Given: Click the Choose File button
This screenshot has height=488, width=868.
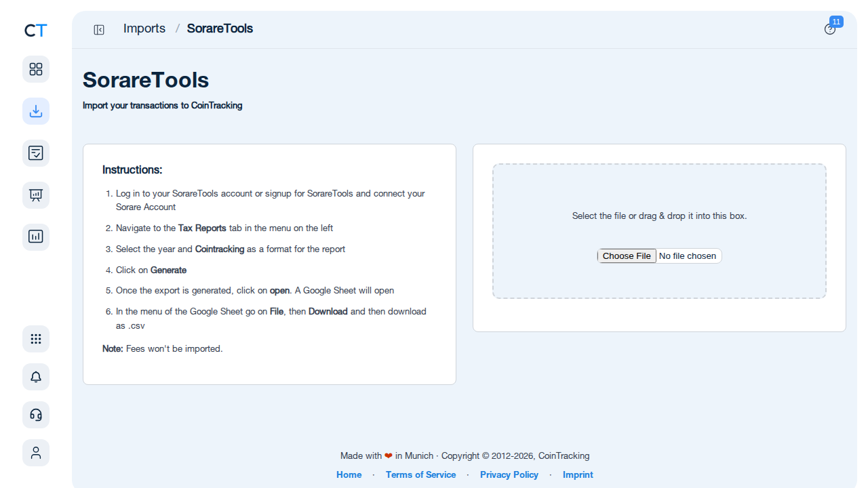Looking at the screenshot, I should (x=627, y=256).
